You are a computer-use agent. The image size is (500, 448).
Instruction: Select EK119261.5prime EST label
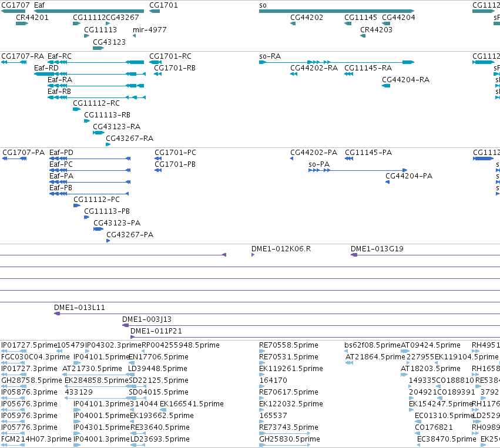coord(291,369)
